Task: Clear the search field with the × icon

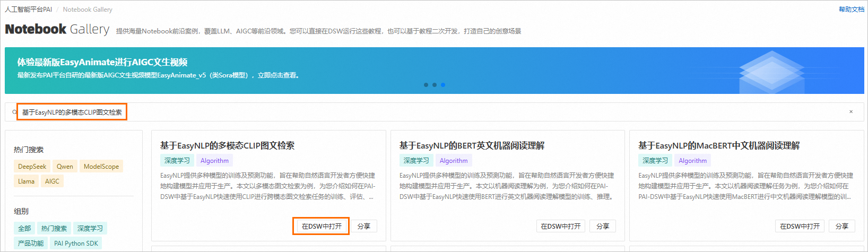Action: [851, 112]
